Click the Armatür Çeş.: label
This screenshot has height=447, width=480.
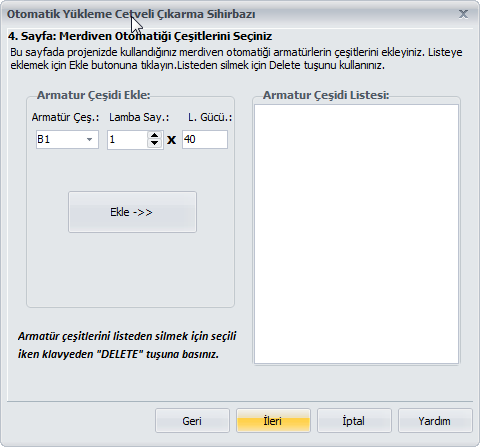click(x=65, y=117)
